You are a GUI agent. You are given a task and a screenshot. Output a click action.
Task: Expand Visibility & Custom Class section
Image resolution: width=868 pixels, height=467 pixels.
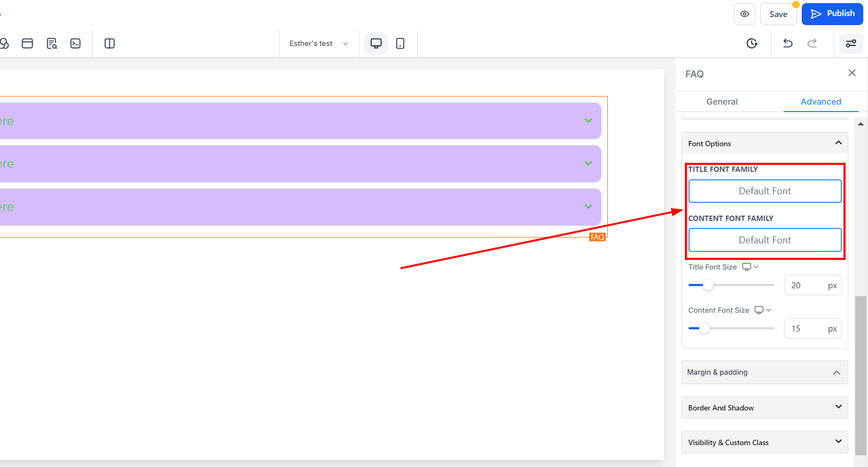coord(765,442)
